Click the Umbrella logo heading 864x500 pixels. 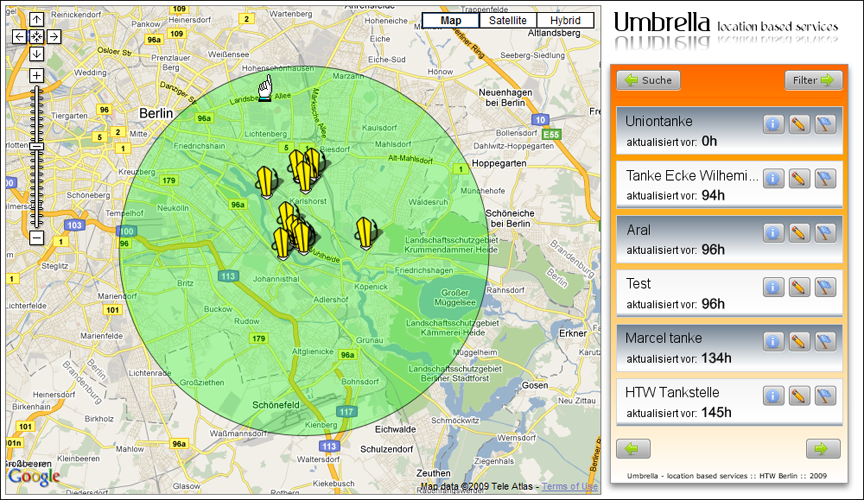[662, 23]
